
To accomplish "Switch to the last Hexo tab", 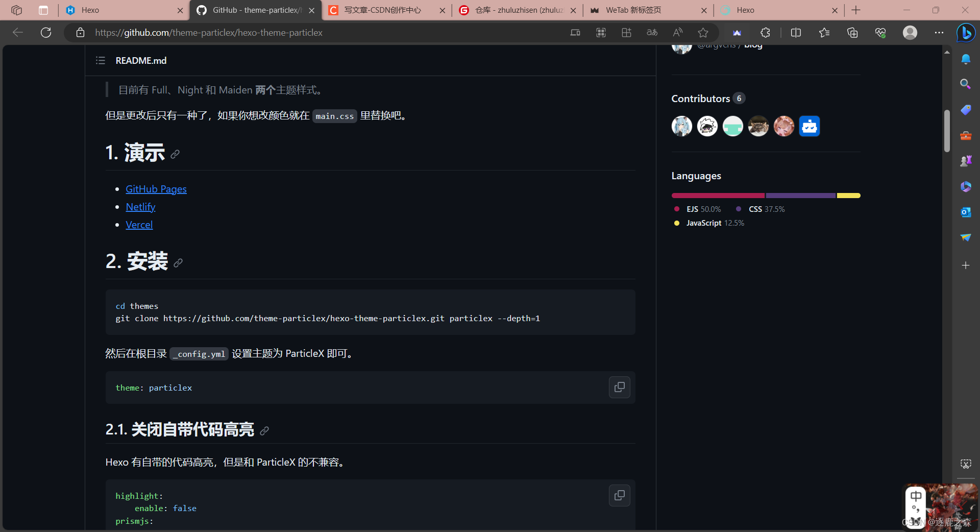I will [x=779, y=10].
